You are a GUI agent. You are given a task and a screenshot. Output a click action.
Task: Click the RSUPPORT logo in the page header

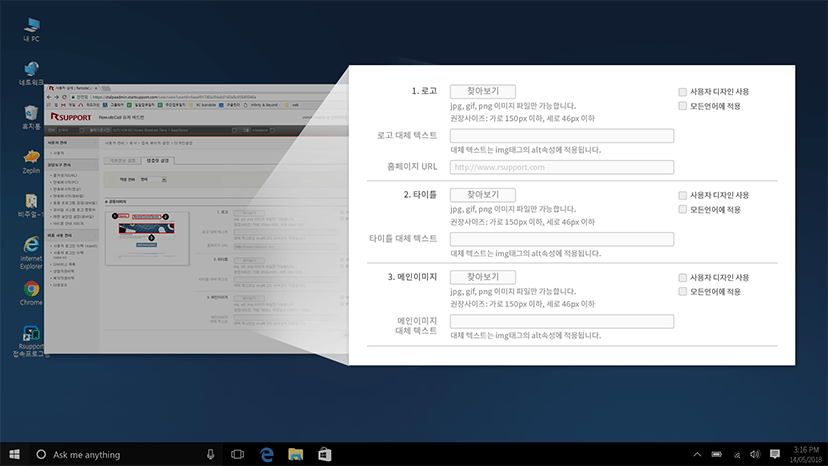coord(71,117)
